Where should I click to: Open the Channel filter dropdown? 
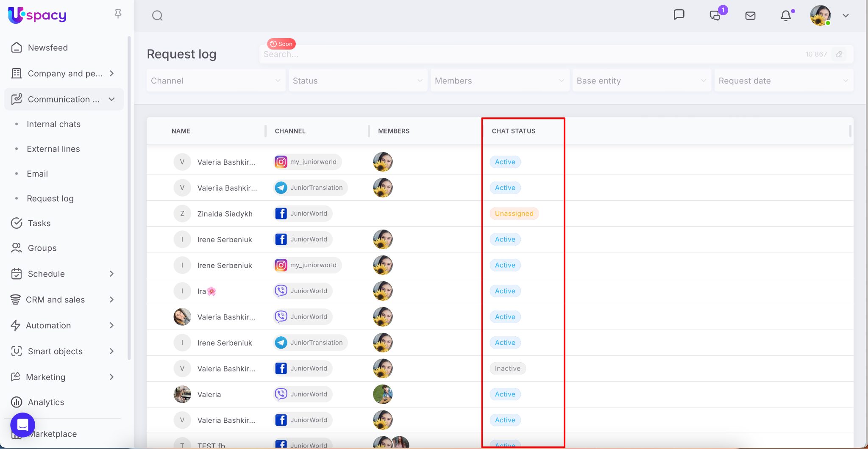pyautogui.click(x=216, y=80)
